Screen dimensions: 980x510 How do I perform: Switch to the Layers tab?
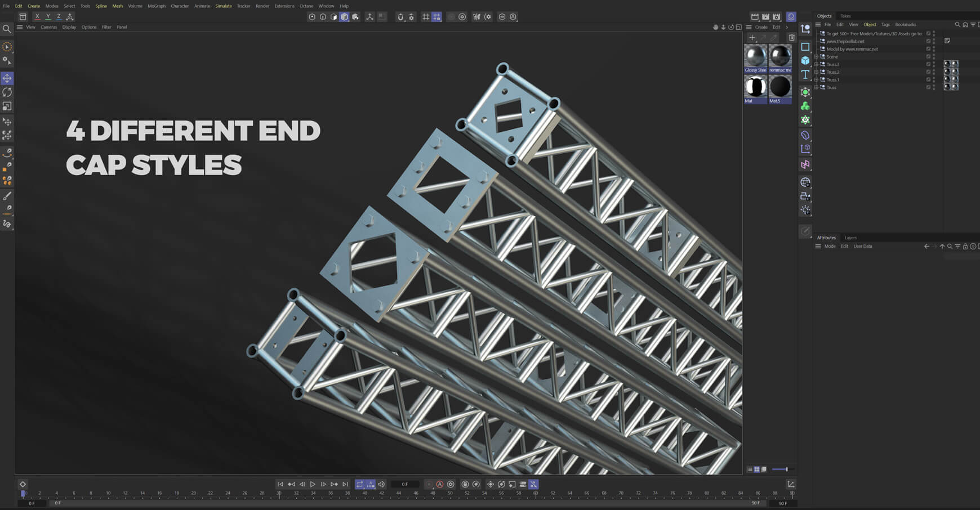(x=850, y=238)
